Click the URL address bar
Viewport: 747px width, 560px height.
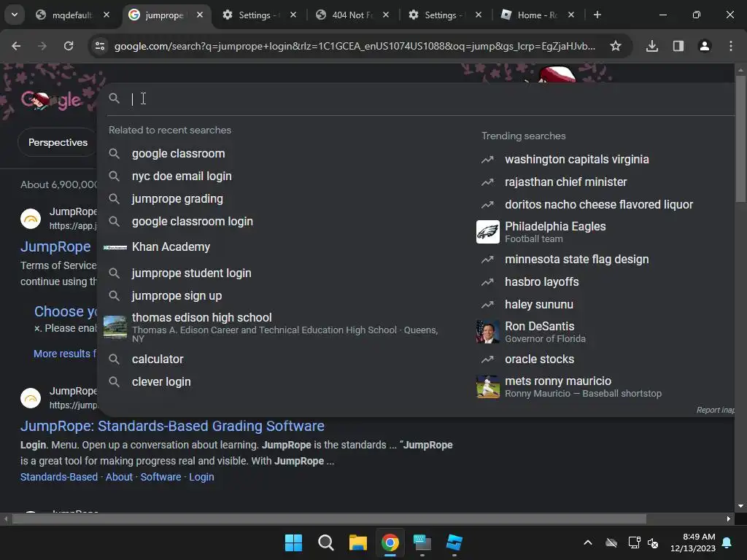tap(355, 46)
